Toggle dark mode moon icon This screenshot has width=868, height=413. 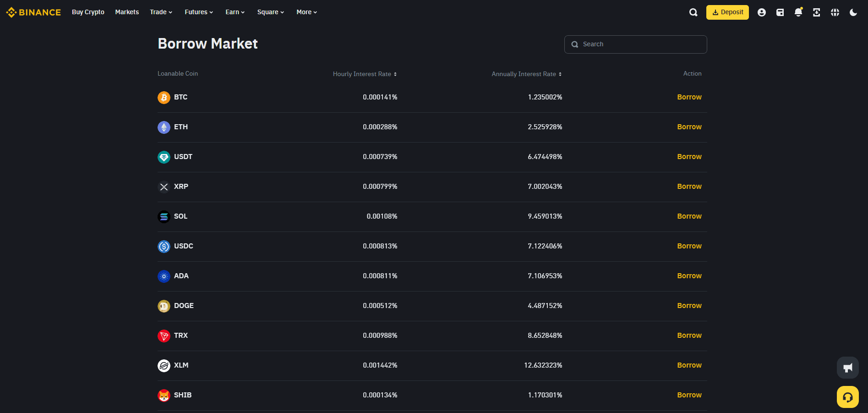tap(853, 12)
